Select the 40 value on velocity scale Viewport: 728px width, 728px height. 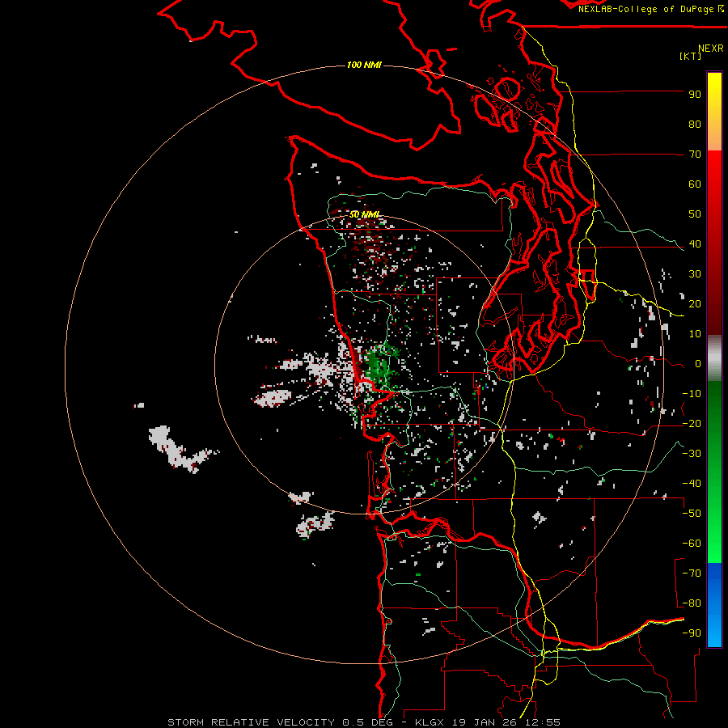pyautogui.click(x=695, y=244)
